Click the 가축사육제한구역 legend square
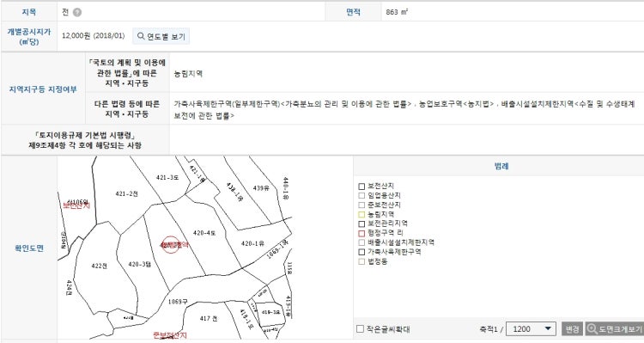 click(x=361, y=252)
